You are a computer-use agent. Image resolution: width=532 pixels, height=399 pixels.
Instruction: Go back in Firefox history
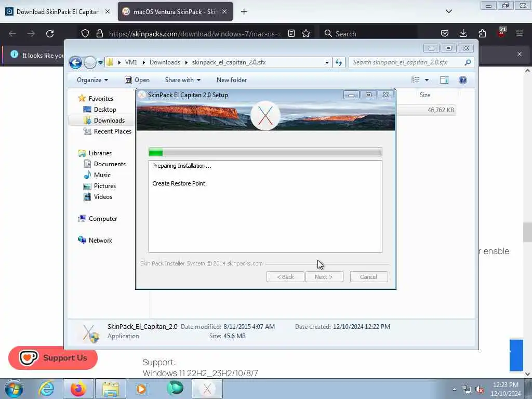12,34
